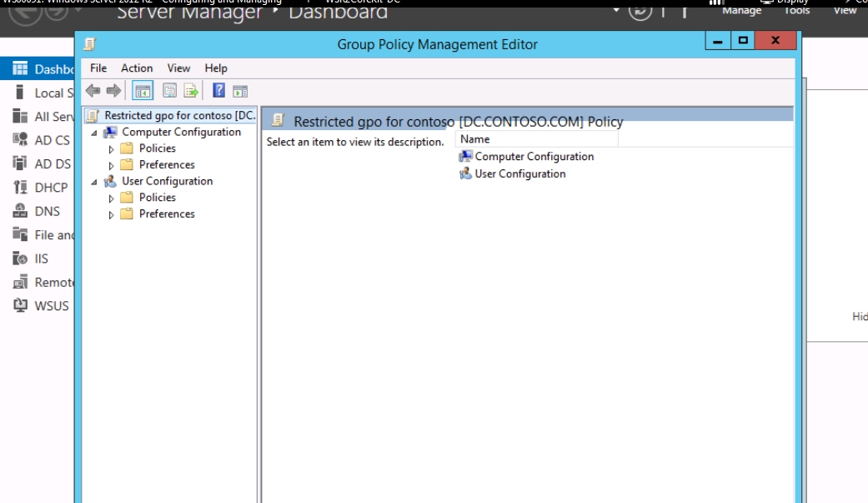
Task: Open the Action menu
Action: 137,68
